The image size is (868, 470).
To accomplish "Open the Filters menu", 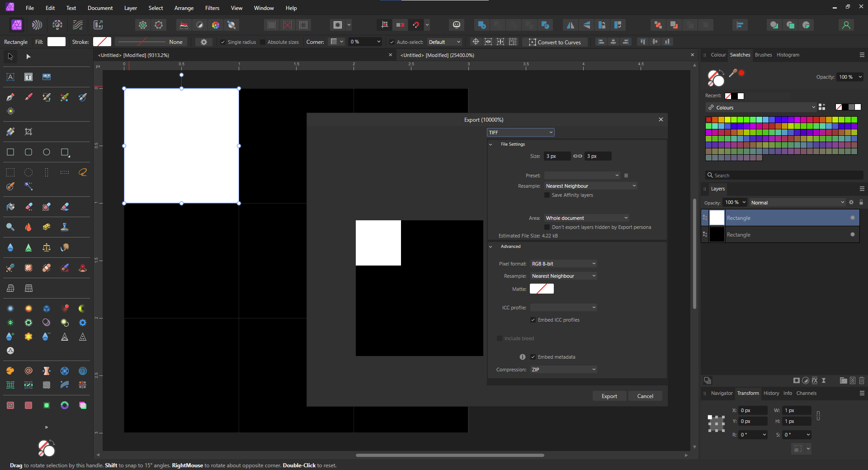I will (x=212, y=8).
